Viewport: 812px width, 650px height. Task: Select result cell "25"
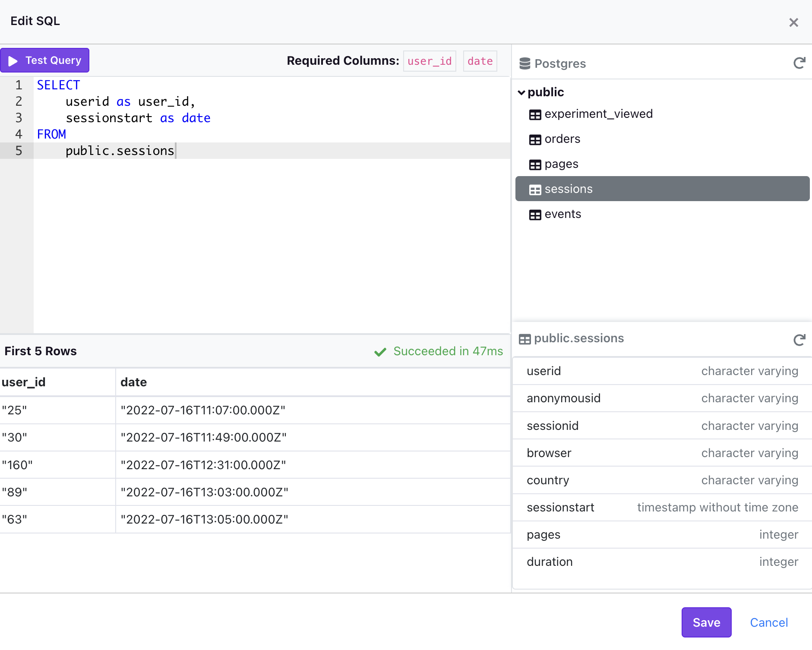click(x=57, y=410)
